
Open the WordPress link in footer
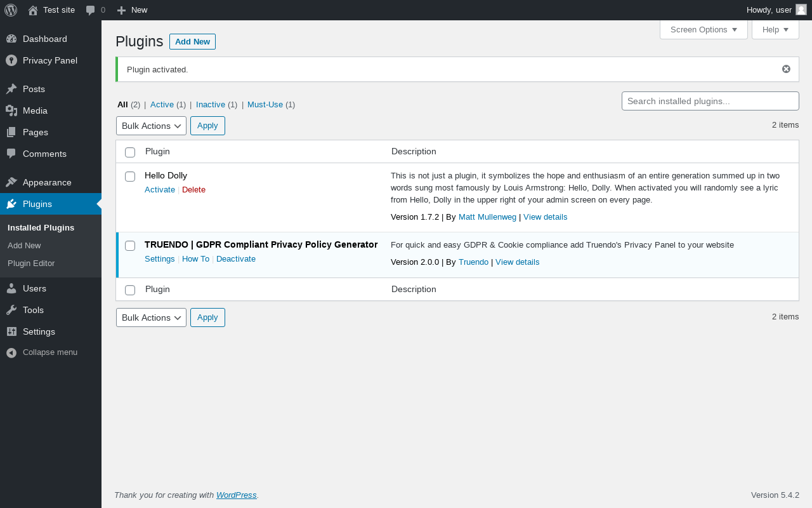(237, 495)
